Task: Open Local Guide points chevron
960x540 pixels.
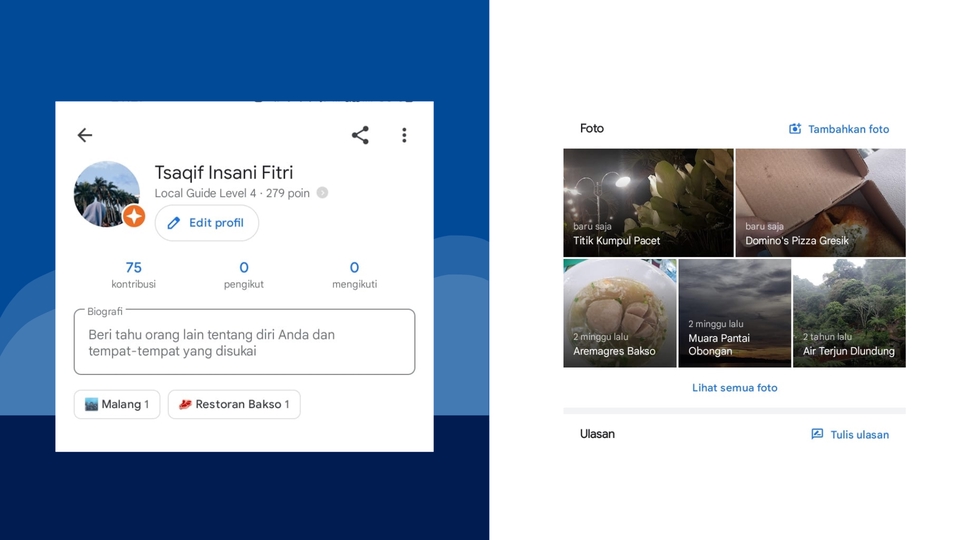Action: pyautogui.click(x=322, y=193)
